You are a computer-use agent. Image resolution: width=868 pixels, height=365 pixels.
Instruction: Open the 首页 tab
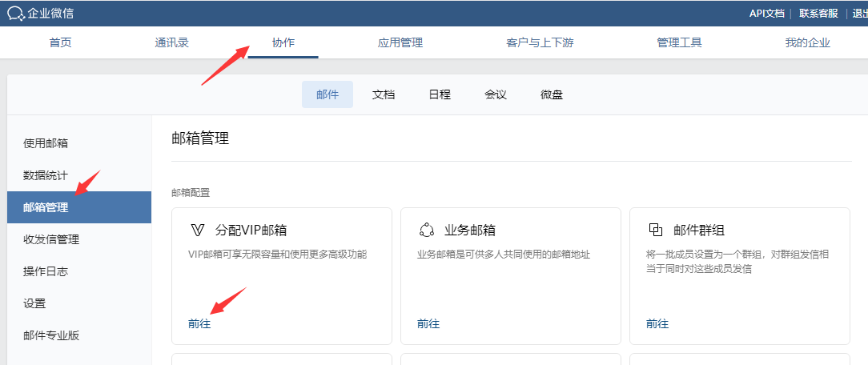click(x=61, y=43)
